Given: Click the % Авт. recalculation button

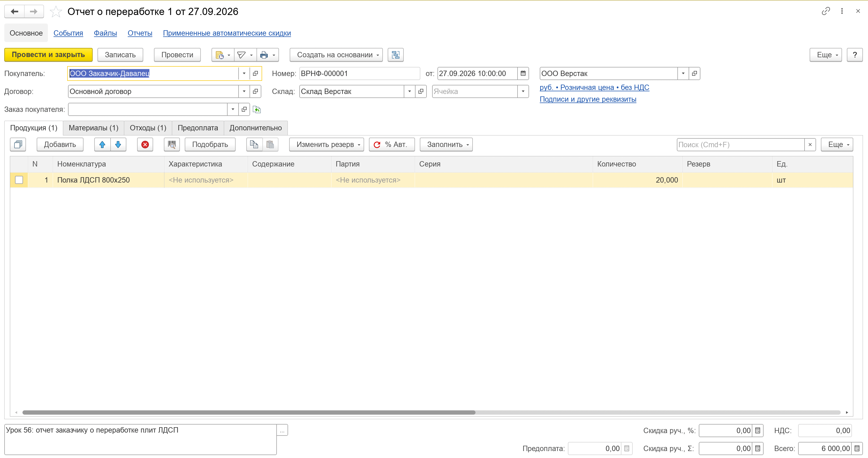Looking at the screenshot, I should click(x=391, y=145).
